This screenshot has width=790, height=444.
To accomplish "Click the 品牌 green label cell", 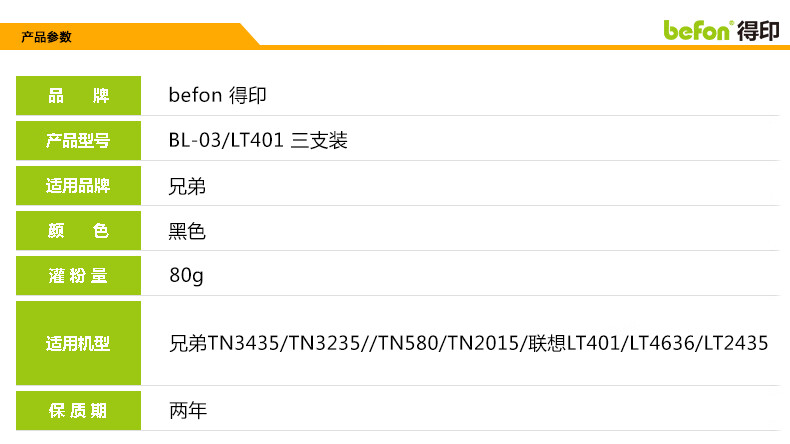I will pyautogui.click(x=78, y=96).
